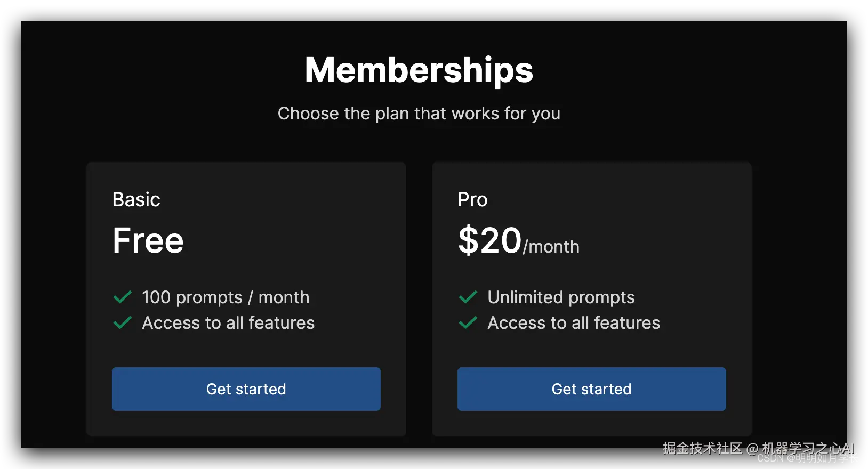
Task: Click the "Unlimited prompts" feature text
Action: click(561, 297)
